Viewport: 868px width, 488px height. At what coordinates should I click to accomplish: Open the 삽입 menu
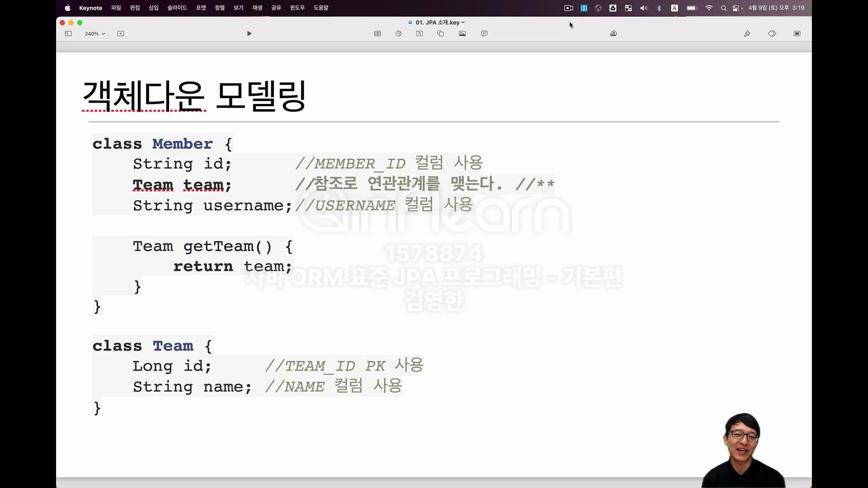154,8
